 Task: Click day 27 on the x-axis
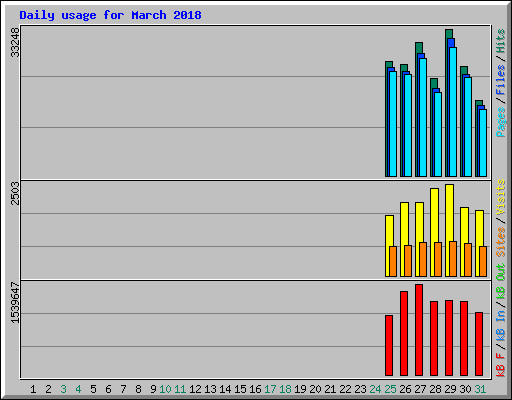tap(420, 389)
